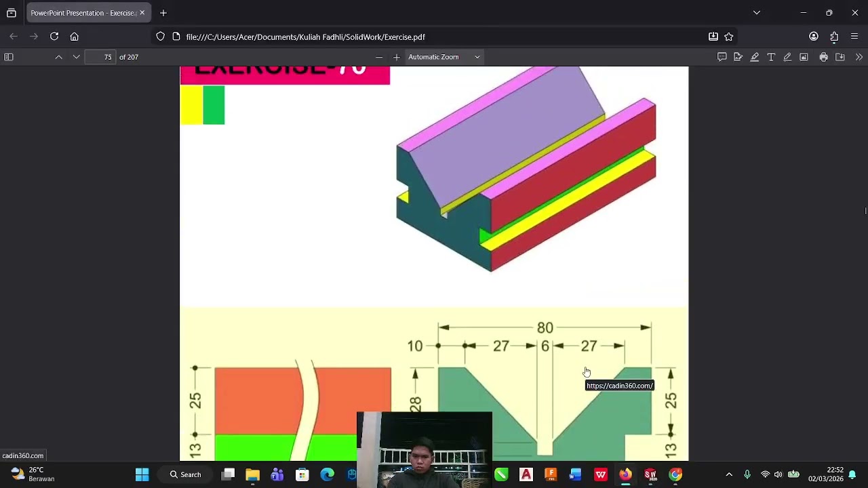
Task: Add a comment annotation
Action: pos(722,57)
